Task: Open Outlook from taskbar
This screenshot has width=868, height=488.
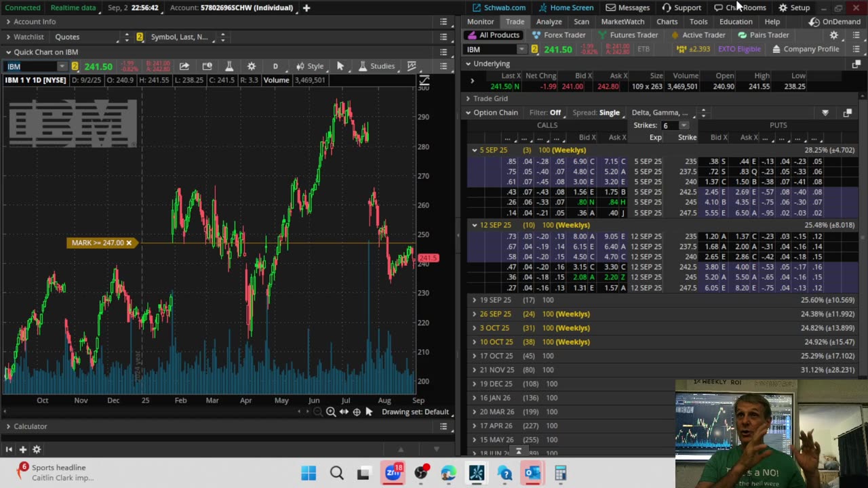Action: click(532, 472)
